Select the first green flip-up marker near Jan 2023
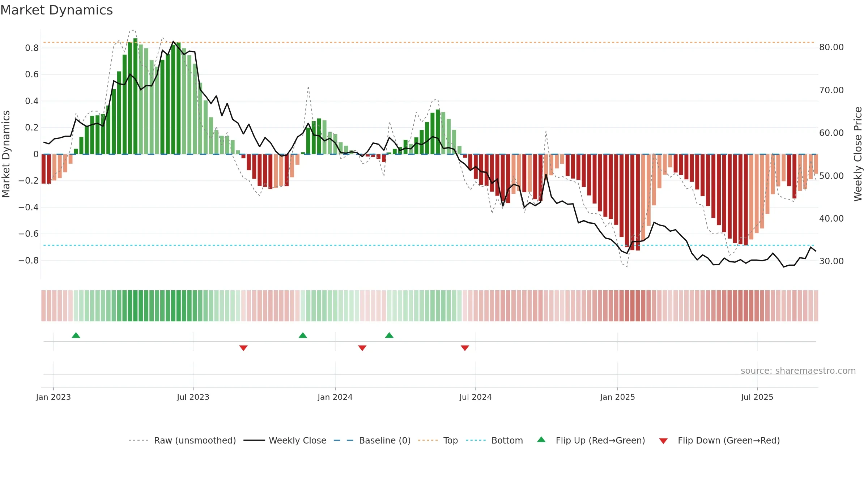The image size is (868, 488). point(76,335)
